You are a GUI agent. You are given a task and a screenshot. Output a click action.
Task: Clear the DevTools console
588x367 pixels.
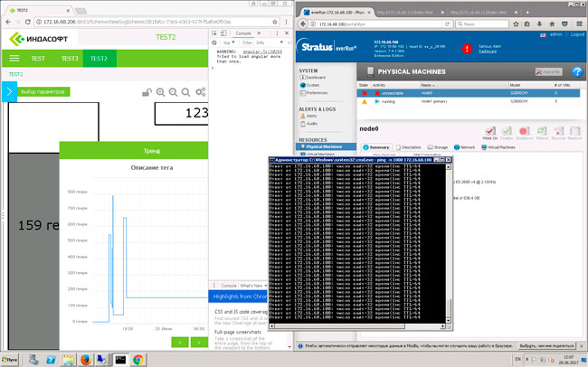click(x=214, y=42)
